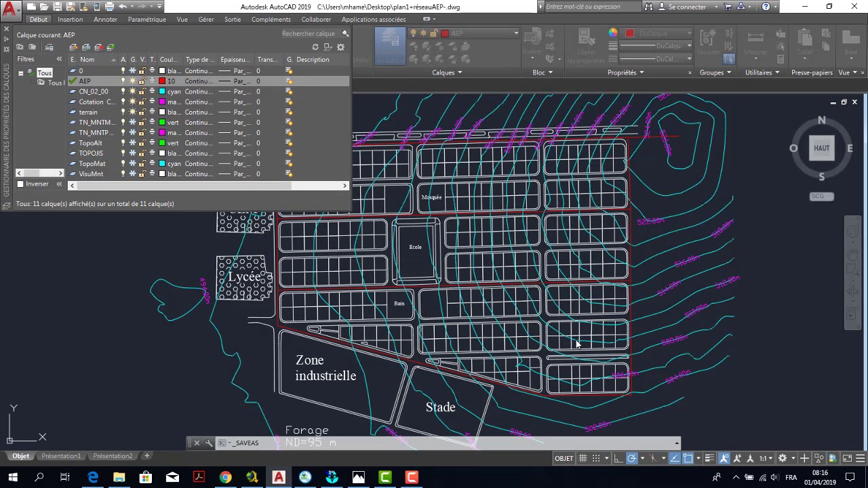868x488 pixels.
Task: Refresh the layer list
Action: (315, 47)
